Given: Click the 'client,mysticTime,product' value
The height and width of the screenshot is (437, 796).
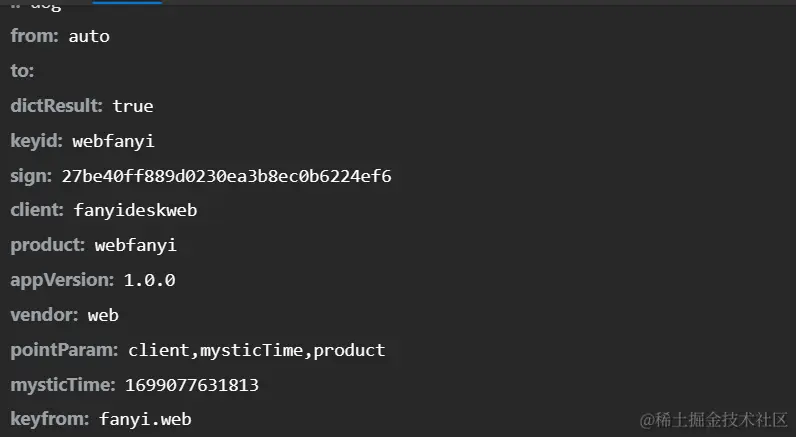Looking at the screenshot, I should [257, 350].
